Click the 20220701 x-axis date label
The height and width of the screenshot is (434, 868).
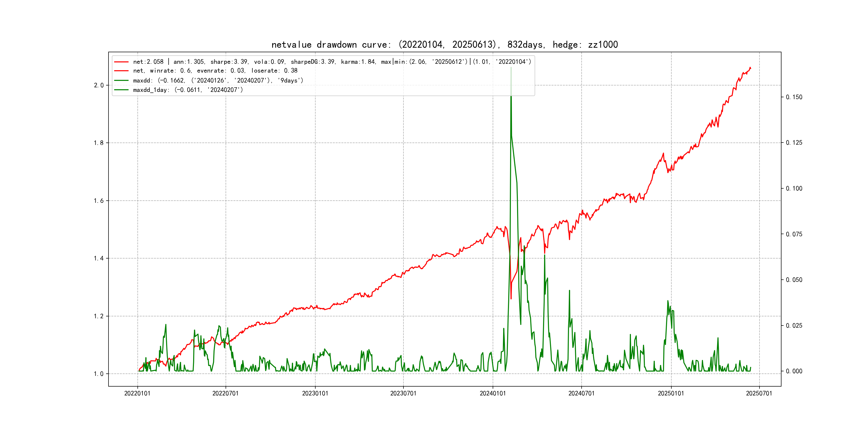coord(225,394)
